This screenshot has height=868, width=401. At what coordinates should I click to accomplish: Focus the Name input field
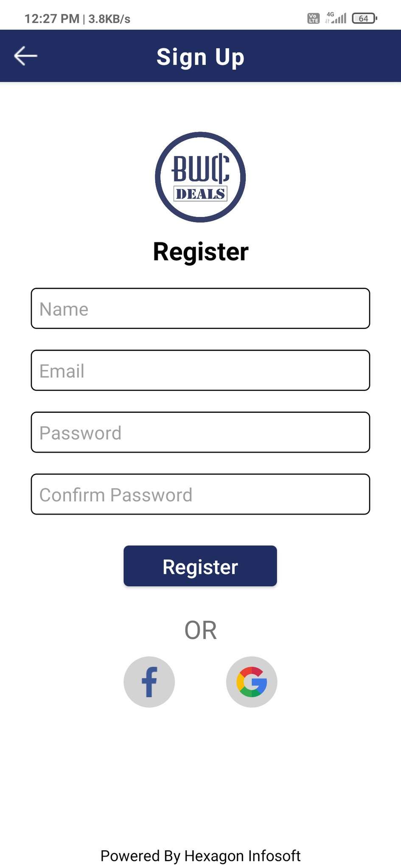[x=200, y=308]
